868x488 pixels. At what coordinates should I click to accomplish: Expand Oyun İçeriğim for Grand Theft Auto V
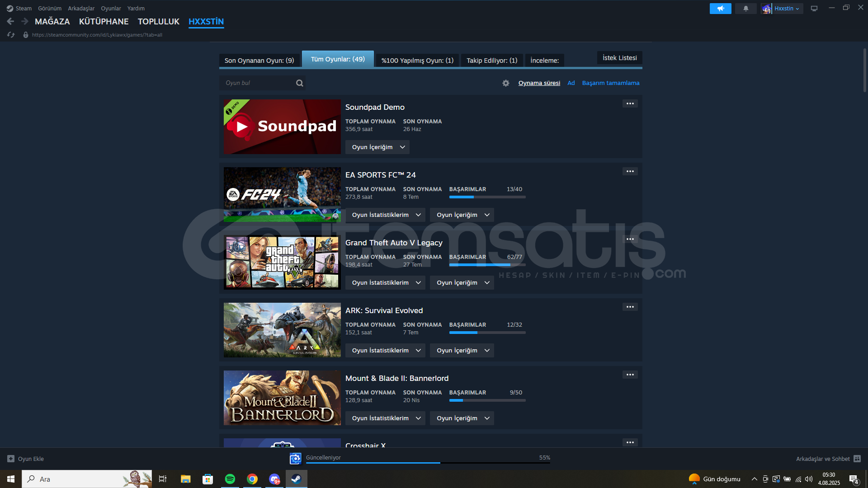click(x=462, y=283)
